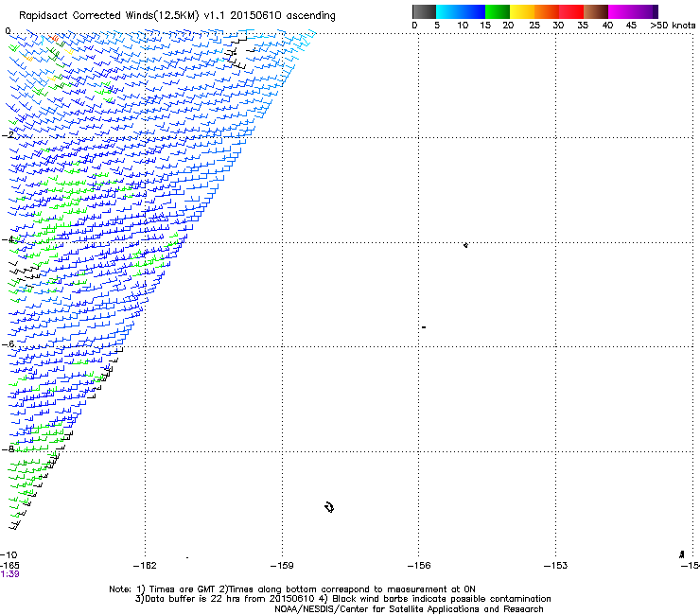
Task: Click the '25' legend scale label
Action: click(534, 25)
